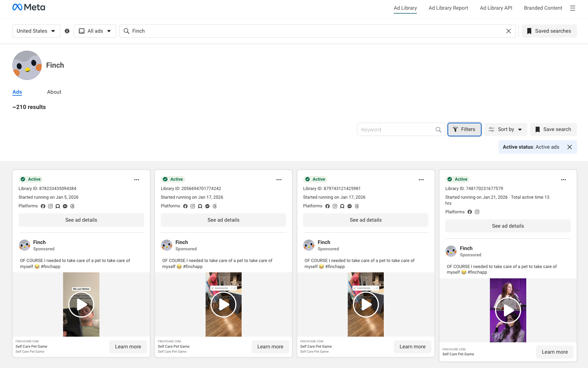Image resolution: width=588 pixels, height=368 pixels.
Task: Click Audience Network icon on ad 879743121425981
Action: 342,206
